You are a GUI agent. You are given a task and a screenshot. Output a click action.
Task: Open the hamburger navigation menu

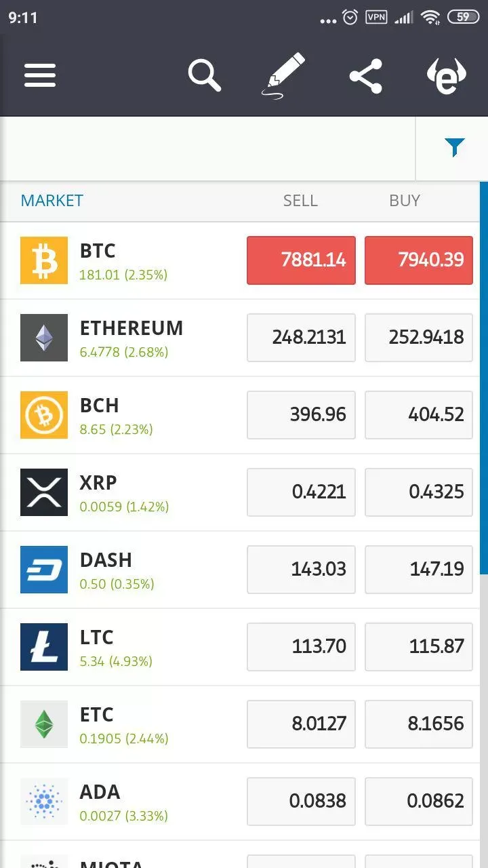click(40, 75)
